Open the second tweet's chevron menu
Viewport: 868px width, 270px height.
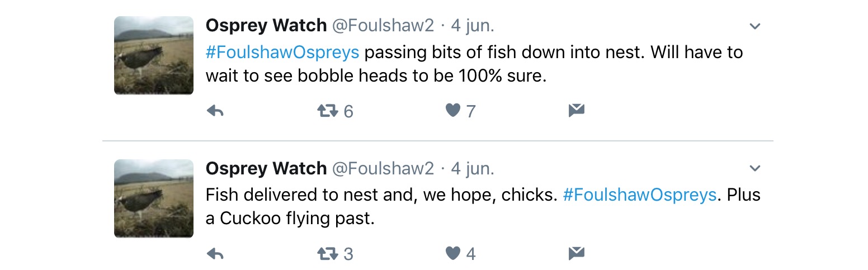pyautogui.click(x=754, y=169)
